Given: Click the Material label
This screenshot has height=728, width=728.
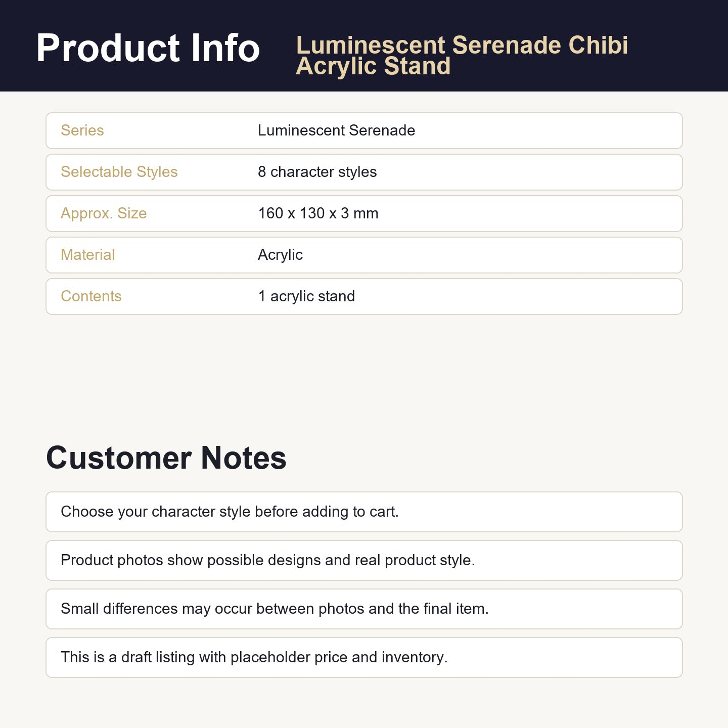Looking at the screenshot, I should coord(87,255).
